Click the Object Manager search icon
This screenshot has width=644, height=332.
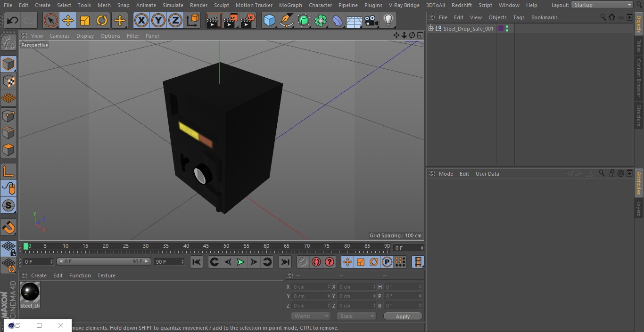[603, 17]
